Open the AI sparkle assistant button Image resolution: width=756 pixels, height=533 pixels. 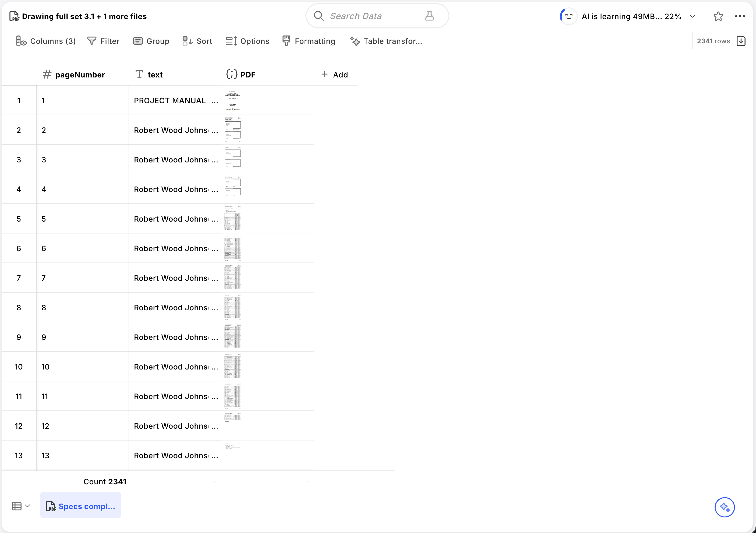(x=725, y=507)
